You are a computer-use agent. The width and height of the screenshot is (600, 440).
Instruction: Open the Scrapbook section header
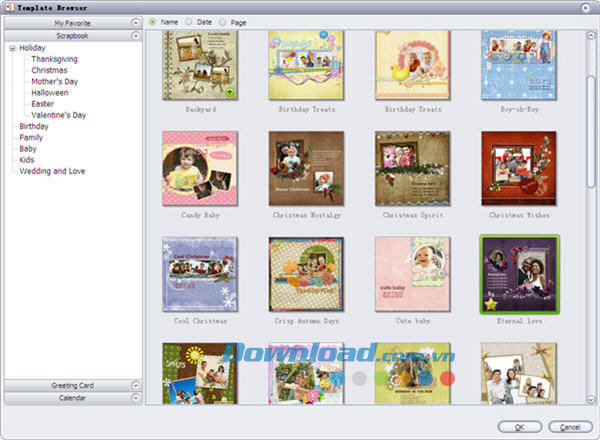pyautogui.click(x=72, y=34)
